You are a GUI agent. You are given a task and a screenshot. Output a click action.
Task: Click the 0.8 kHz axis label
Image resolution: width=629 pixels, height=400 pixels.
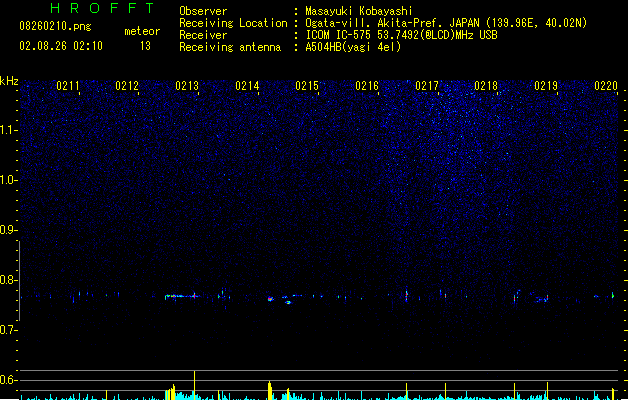click(x=8, y=280)
